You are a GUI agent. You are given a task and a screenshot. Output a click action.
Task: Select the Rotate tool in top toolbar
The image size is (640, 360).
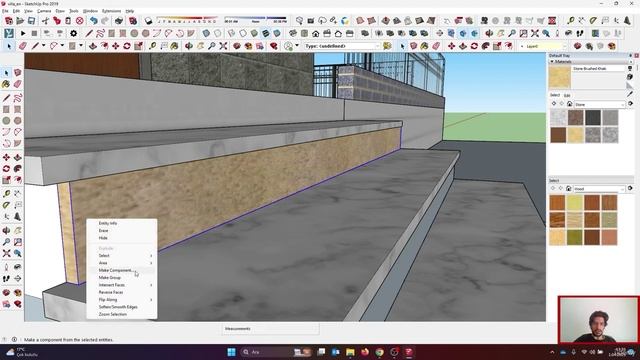pyautogui.click(x=127, y=46)
